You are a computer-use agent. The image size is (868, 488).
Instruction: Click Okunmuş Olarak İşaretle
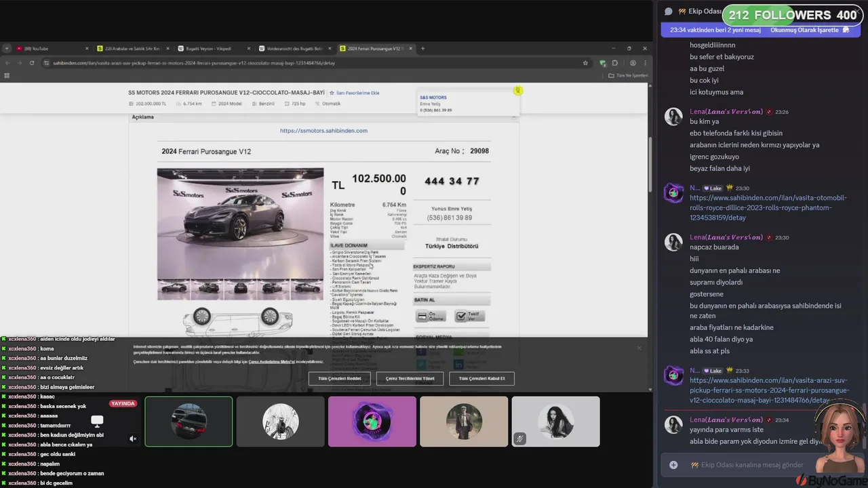810,30
